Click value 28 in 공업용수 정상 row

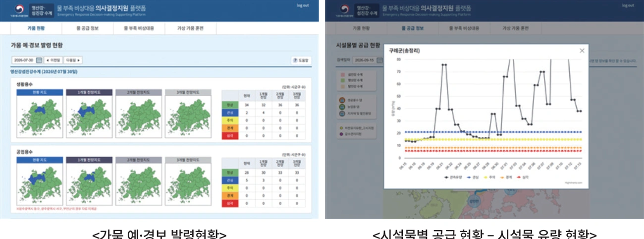tap(247, 173)
